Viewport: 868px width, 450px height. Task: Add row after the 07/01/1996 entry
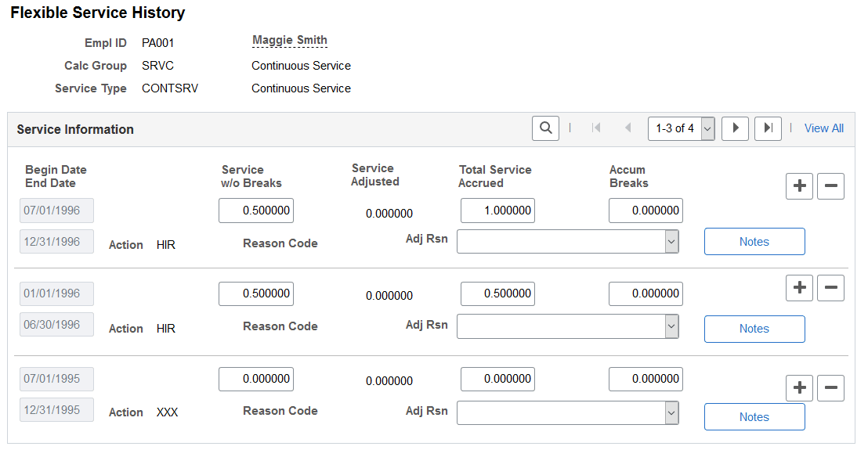(x=799, y=185)
